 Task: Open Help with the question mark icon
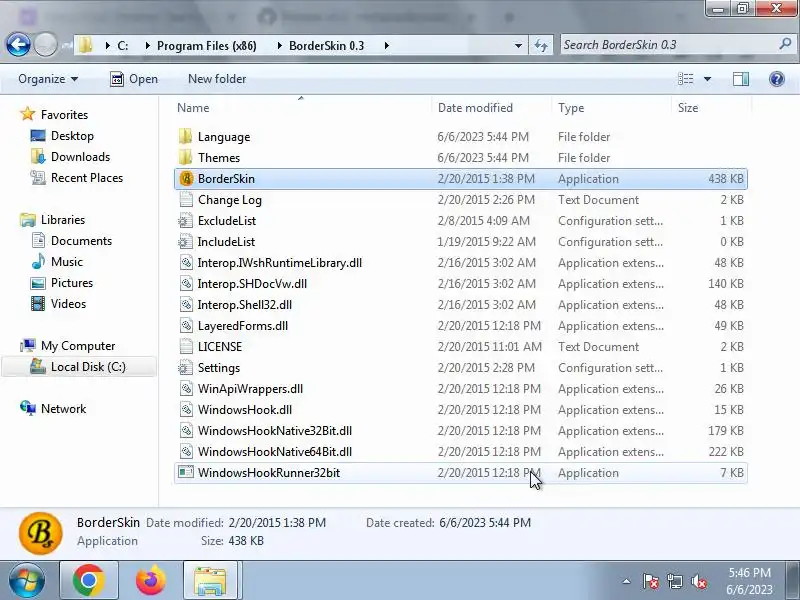click(777, 79)
